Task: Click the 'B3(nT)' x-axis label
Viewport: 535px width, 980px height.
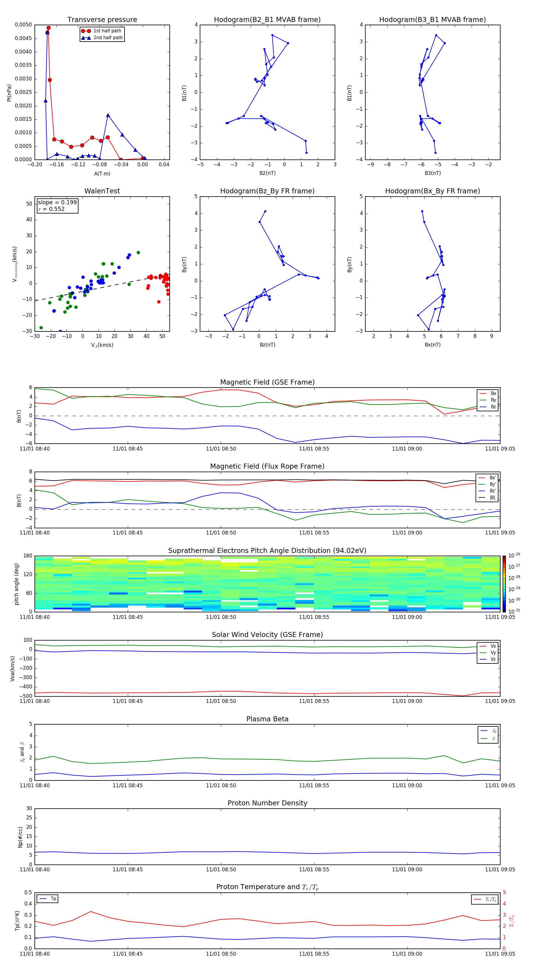Action: tap(432, 173)
